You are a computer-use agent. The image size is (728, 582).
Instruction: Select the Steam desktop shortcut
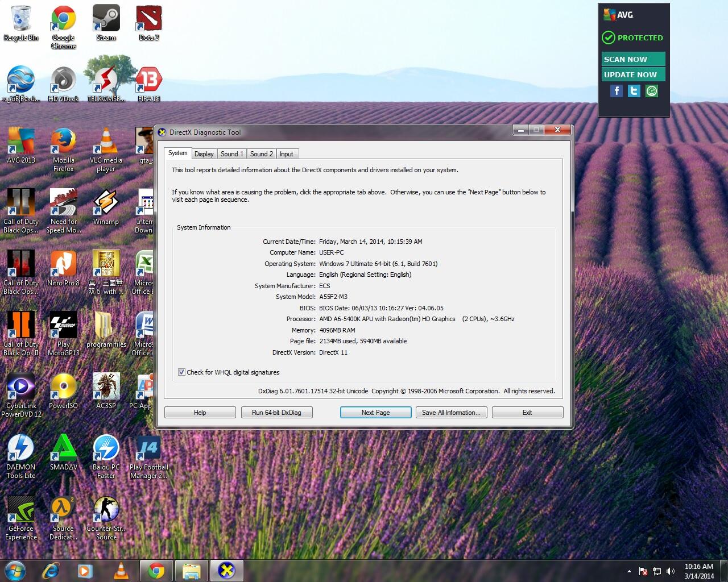pyautogui.click(x=106, y=24)
